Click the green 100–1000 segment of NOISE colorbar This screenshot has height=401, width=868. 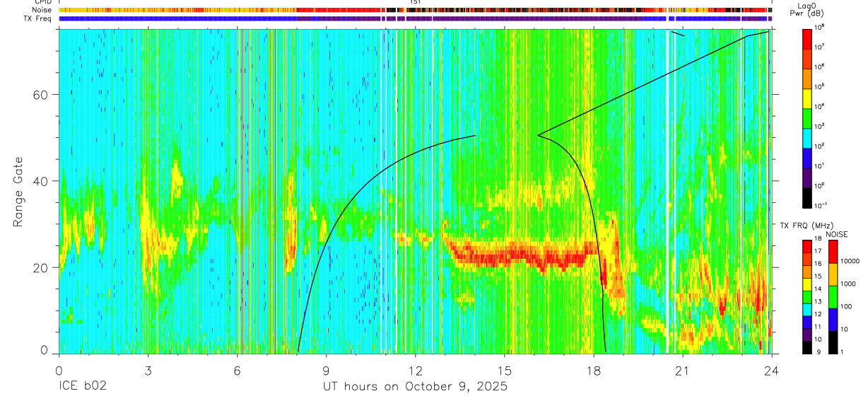pyautogui.click(x=834, y=297)
